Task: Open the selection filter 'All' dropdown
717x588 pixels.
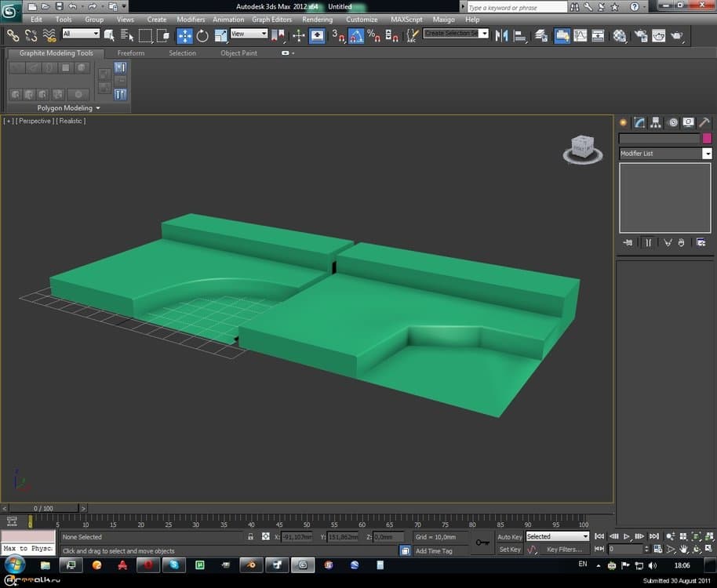Action: (x=81, y=34)
